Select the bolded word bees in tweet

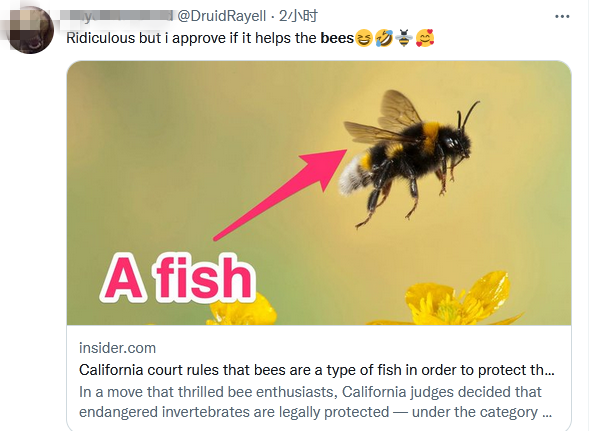tap(337, 38)
